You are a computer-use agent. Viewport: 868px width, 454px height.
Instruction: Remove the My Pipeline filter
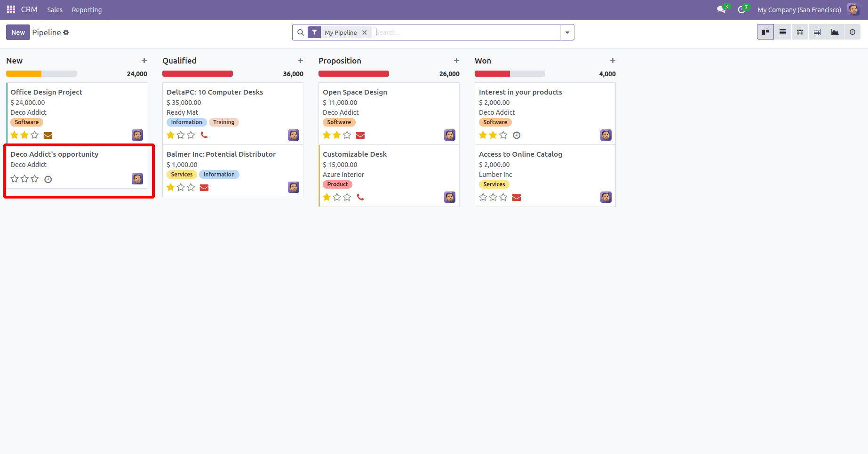[364, 32]
